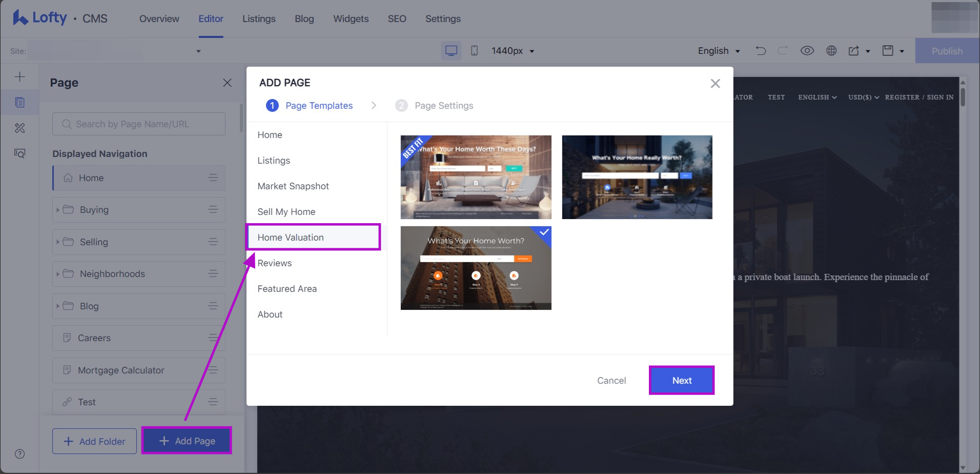This screenshot has height=474, width=980.
Task: Choose the BEST FIT living room template
Action: click(x=476, y=177)
